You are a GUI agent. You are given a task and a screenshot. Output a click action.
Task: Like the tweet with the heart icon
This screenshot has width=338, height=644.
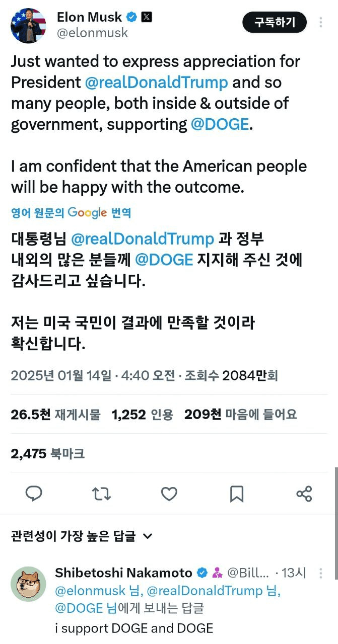(169, 494)
